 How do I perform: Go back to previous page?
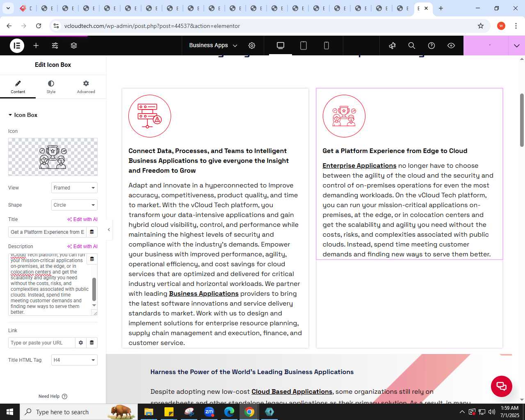[9, 26]
